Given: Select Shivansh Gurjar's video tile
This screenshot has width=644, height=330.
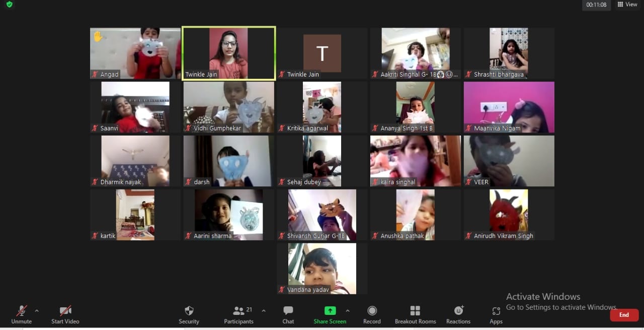Looking at the screenshot, I should click(322, 215).
